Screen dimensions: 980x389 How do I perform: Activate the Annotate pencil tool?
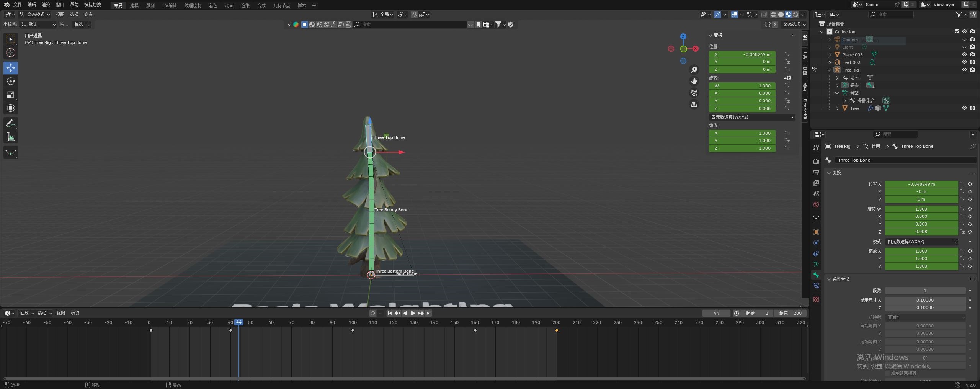(x=11, y=124)
